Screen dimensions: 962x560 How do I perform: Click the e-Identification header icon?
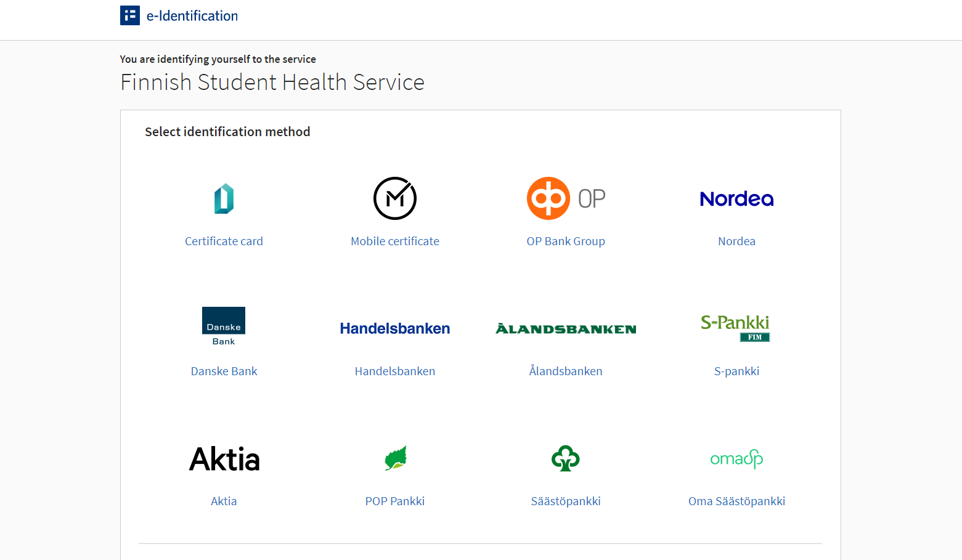(x=129, y=15)
